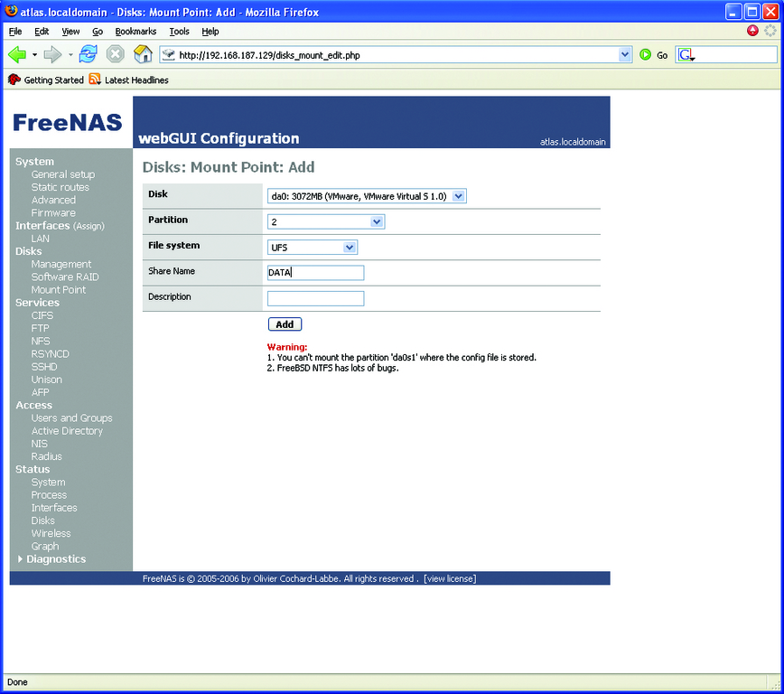
Task: Open CIFS under Services
Action: pyautogui.click(x=42, y=315)
